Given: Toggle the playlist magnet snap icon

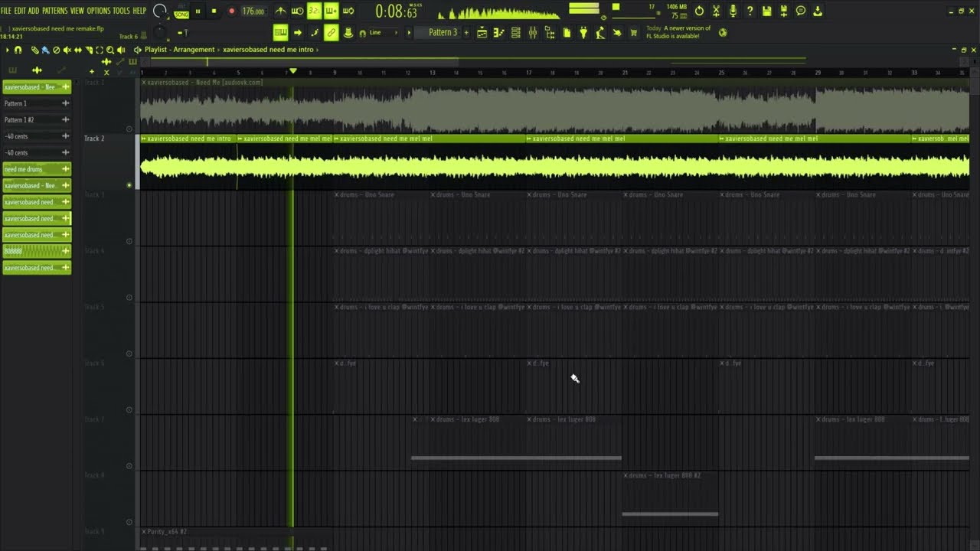Looking at the screenshot, I should (x=18, y=50).
